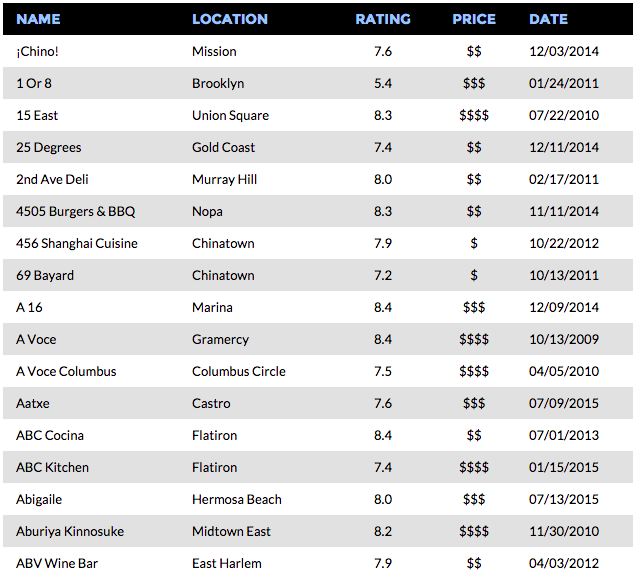Select date 01/15/2015
Screen dimensions: 636x578
tap(564, 468)
